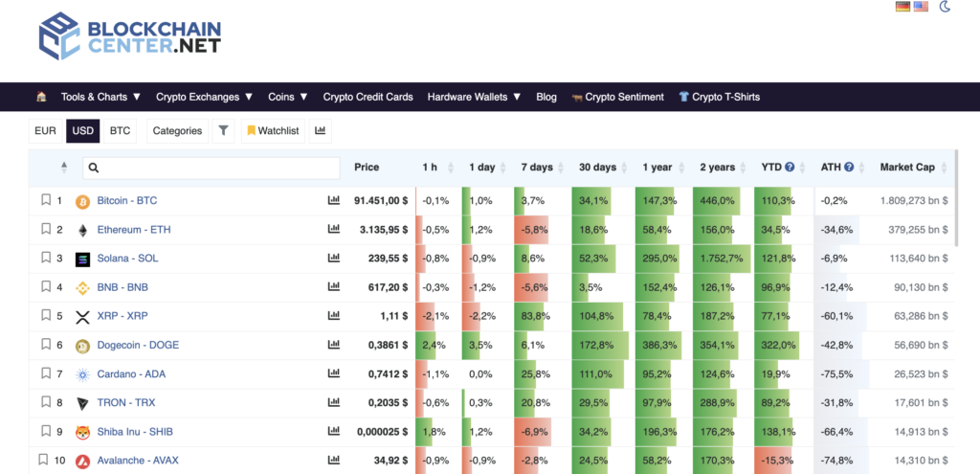Open Dogecoin chart icon
This screenshot has width=980, height=474.
334,345
